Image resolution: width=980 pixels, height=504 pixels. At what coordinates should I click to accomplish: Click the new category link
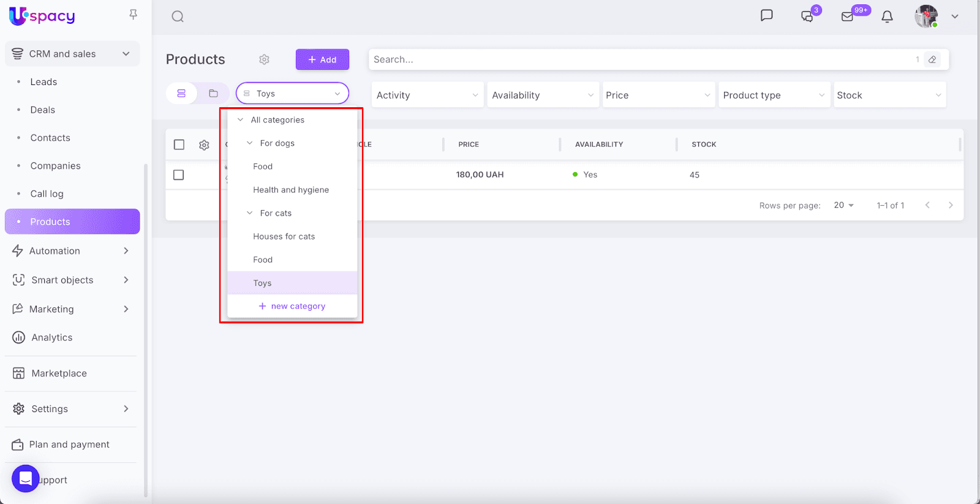click(292, 306)
